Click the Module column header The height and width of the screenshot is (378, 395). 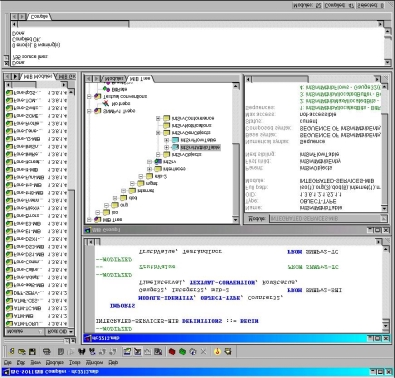(x=24, y=332)
